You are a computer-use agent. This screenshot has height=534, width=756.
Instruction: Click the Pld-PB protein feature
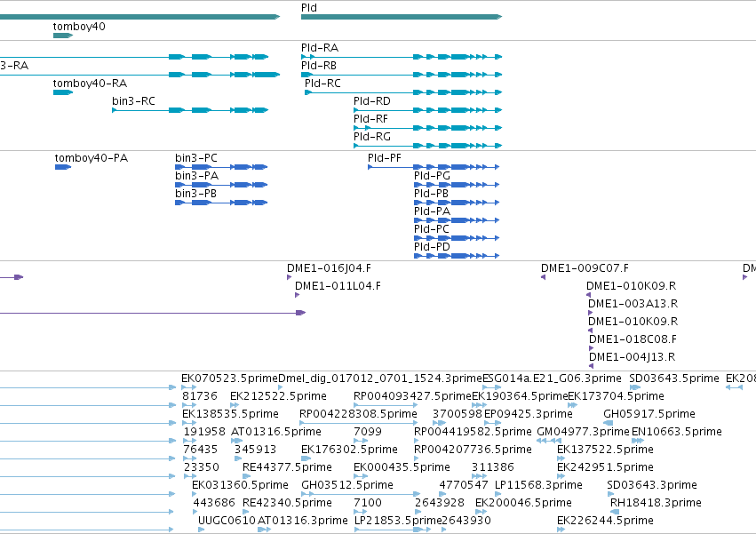457,203
